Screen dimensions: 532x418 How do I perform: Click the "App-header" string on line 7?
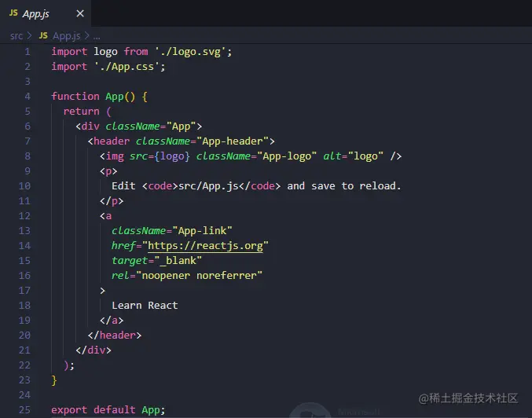click(233, 141)
